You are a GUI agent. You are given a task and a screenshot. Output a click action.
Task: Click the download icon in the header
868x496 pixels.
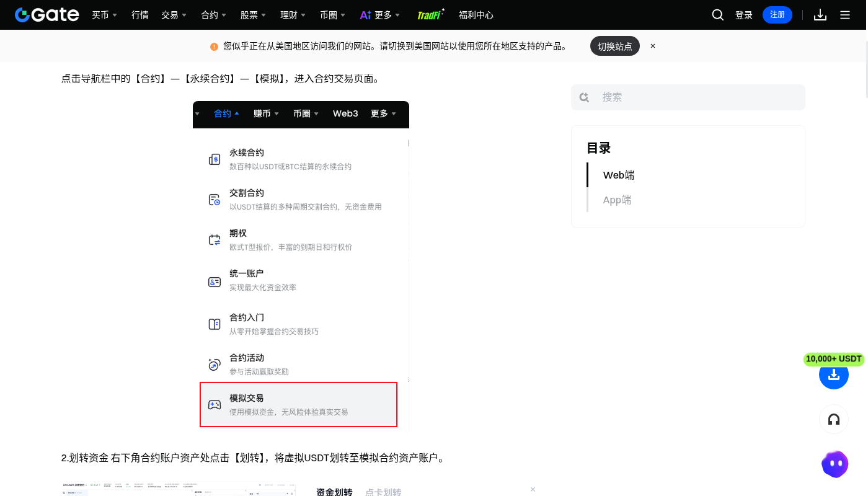pos(820,15)
